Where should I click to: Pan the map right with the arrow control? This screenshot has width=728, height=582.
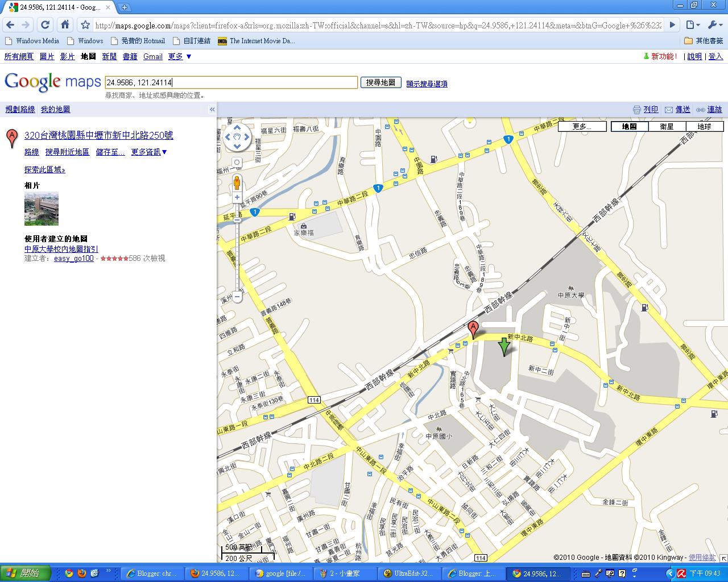(246, 137)
